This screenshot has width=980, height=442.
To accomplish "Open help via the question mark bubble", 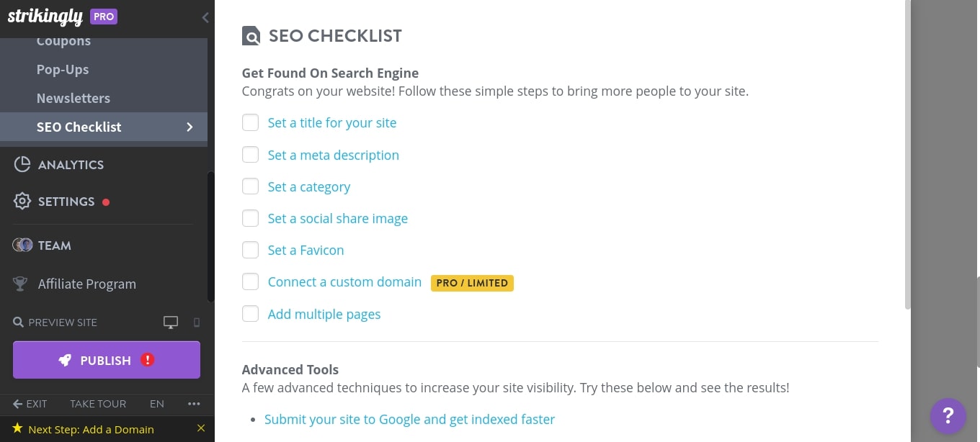I will (x=948, y=416).
